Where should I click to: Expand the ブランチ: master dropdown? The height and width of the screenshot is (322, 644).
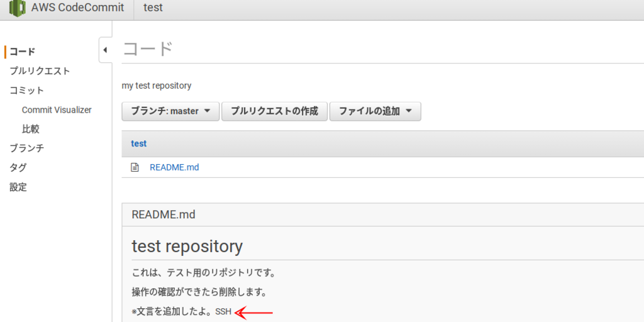170,111
